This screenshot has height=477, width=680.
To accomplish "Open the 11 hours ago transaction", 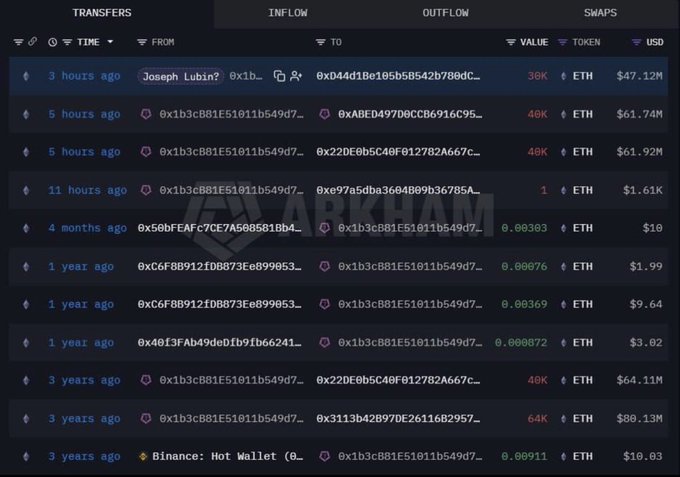I will coord(88,190).
